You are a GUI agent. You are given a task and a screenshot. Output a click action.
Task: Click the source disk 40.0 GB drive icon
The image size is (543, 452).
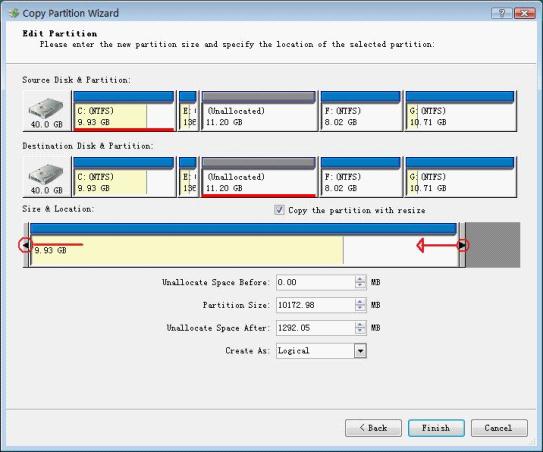point(46,108)
